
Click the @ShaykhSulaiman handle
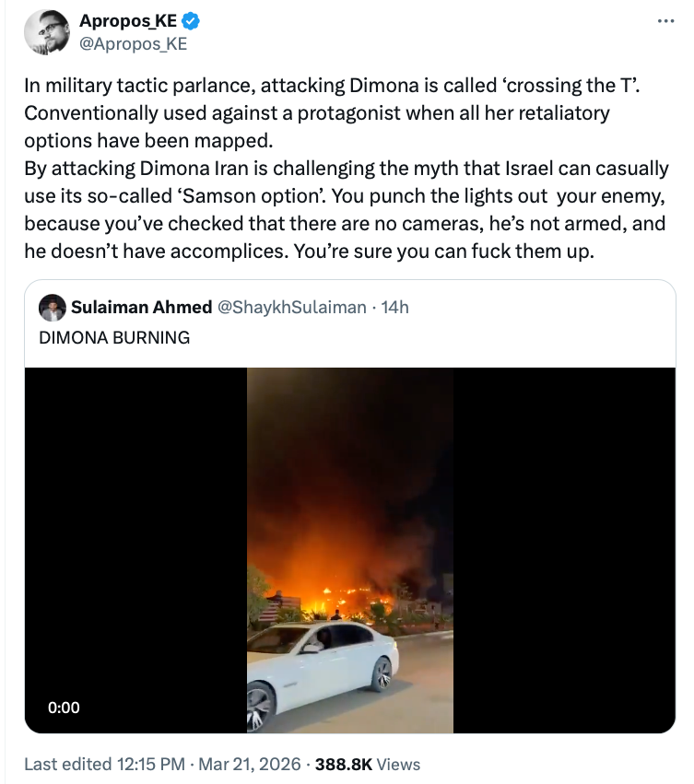(x=290, y=307)
